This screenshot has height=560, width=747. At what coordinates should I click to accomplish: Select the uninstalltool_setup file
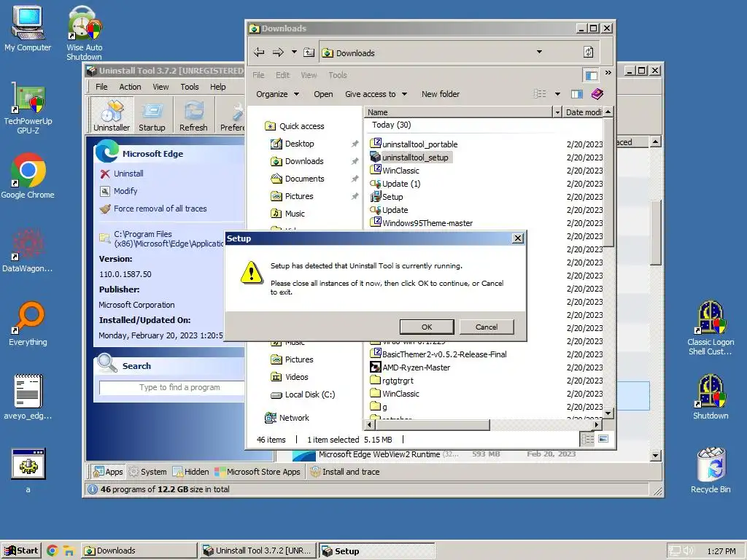click(411, 157)
